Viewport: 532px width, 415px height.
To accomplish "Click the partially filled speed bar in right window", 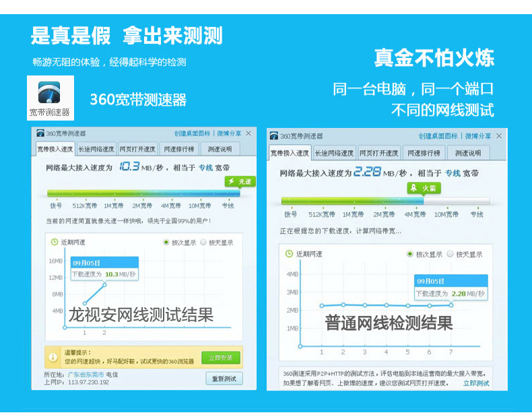I will point(385,201).
